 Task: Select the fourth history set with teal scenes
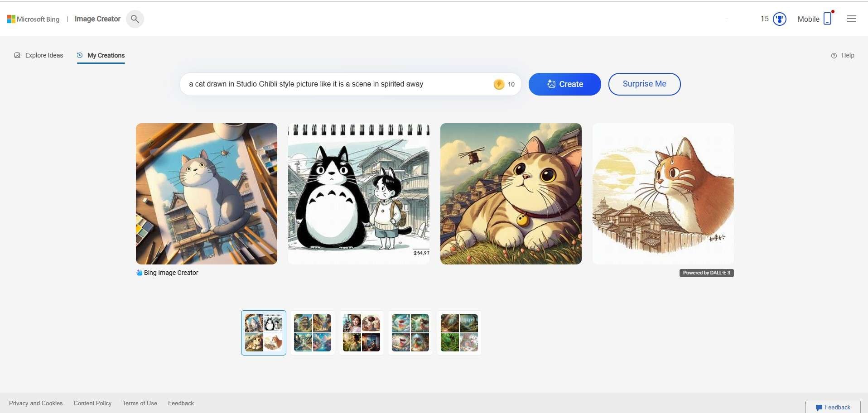(x=410, y=333)
